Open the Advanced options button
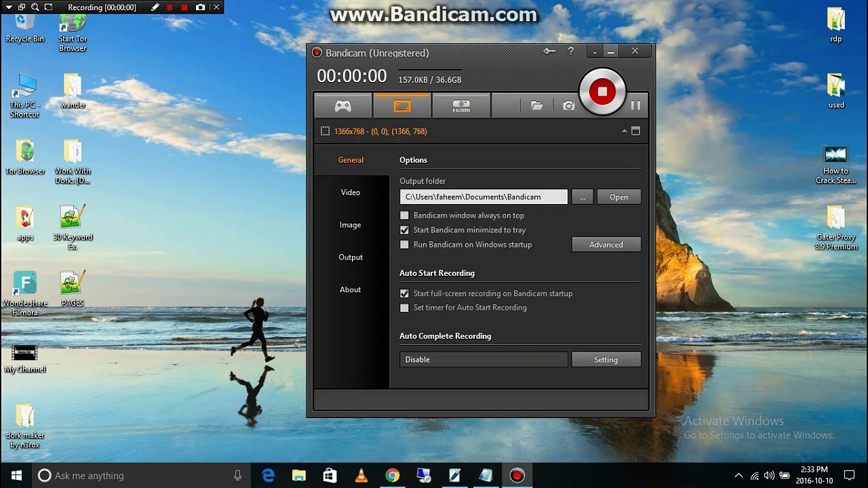 click(606, 245)
